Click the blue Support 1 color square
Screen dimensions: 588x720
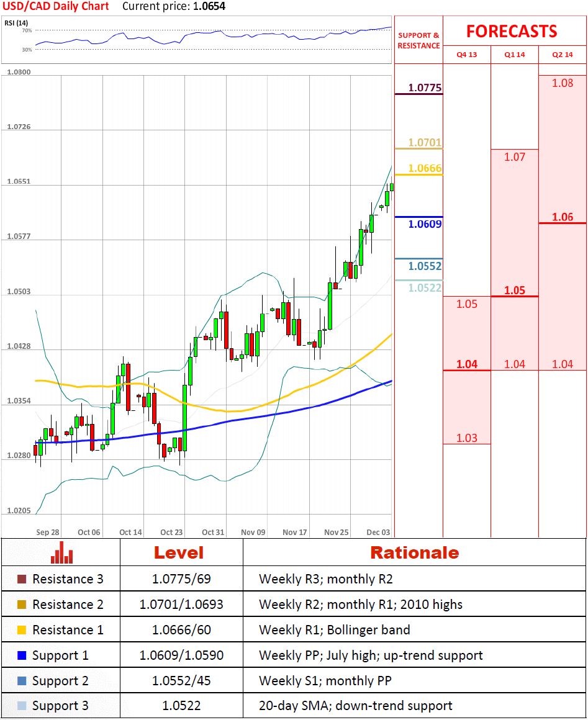coord(22,655)
